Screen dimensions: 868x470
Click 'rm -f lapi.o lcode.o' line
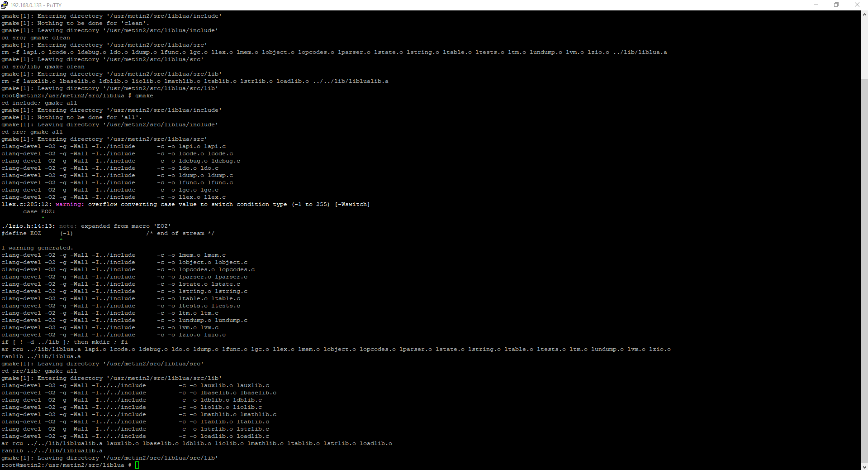click(334, 52)
